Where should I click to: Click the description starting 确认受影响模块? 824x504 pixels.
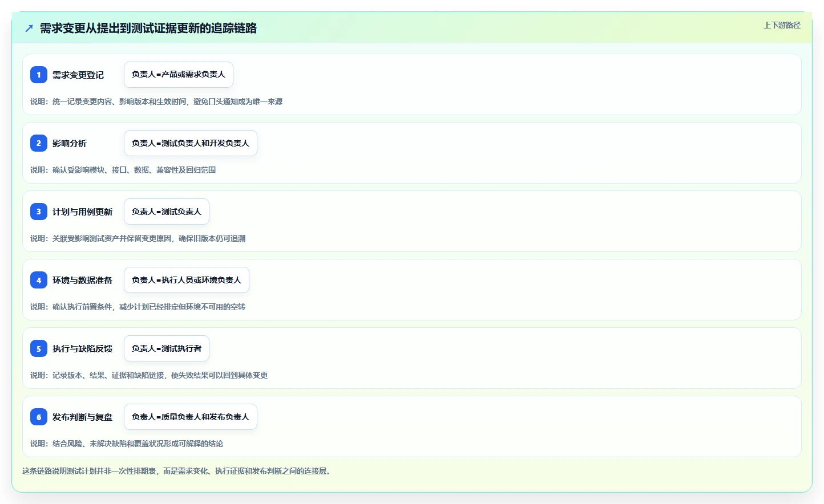coord(123,170)
